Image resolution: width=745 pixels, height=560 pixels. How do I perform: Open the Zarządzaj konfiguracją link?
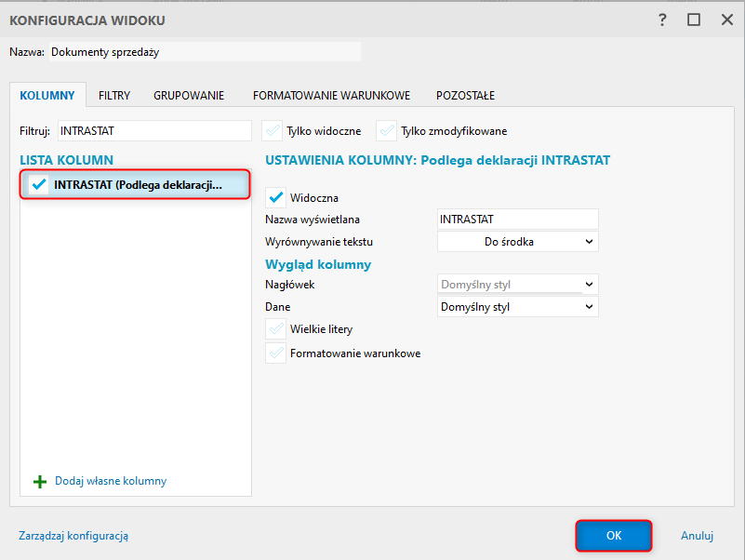[x=73, y=536]
